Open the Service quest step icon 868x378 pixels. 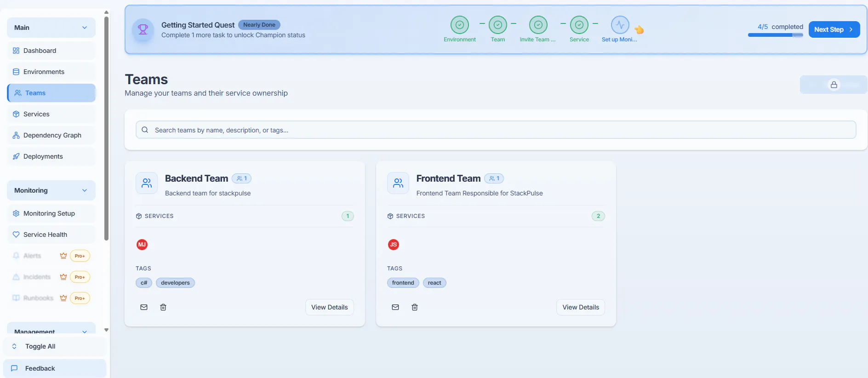coord(579,25)
